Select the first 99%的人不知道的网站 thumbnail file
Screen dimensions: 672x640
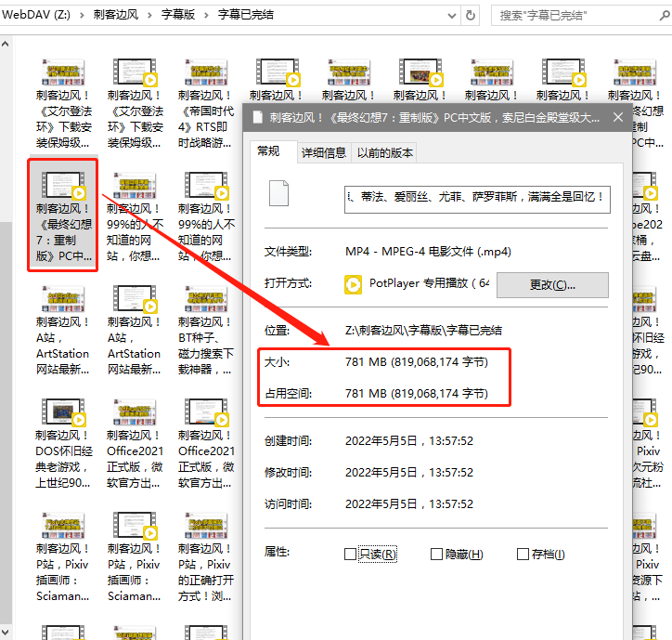click(135, 216)
